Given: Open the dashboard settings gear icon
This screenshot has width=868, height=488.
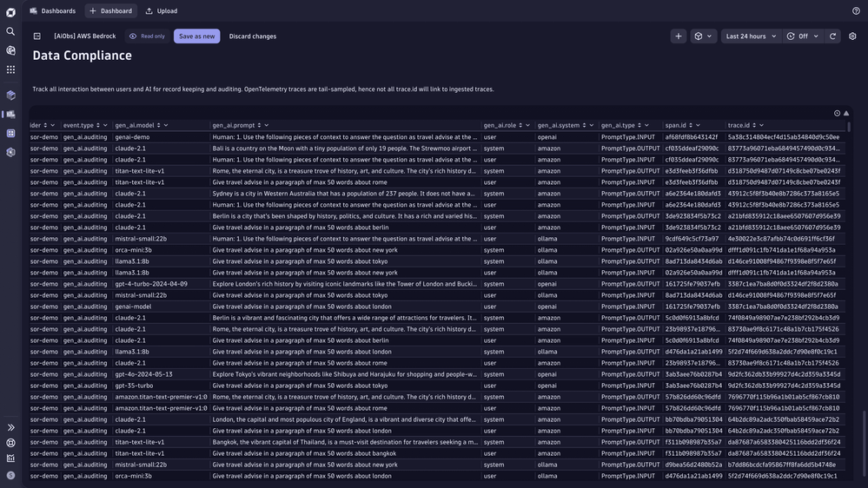Looking at the screenshot, I should coord(852,36).
